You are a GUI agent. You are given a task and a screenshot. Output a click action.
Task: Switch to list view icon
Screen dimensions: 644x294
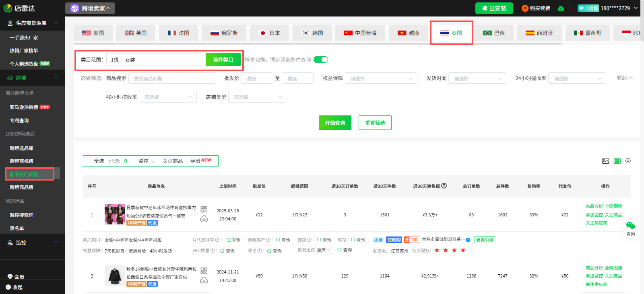tap(617, 161)
